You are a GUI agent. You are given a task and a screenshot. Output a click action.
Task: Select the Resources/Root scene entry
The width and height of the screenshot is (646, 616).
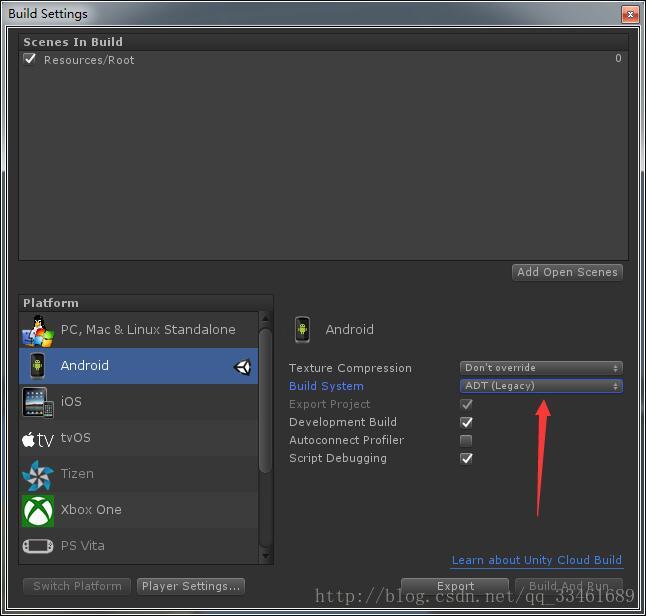[323, 59]
